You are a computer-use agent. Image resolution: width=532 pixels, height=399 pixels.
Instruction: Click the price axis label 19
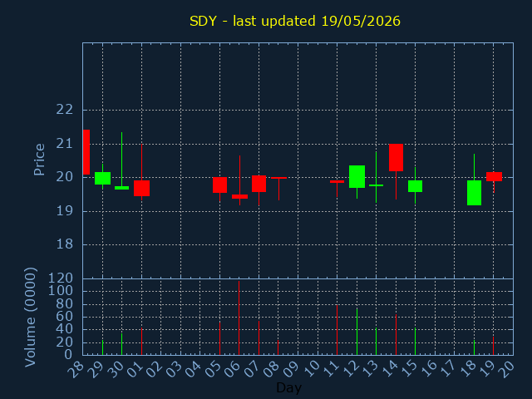coord(65,211)
